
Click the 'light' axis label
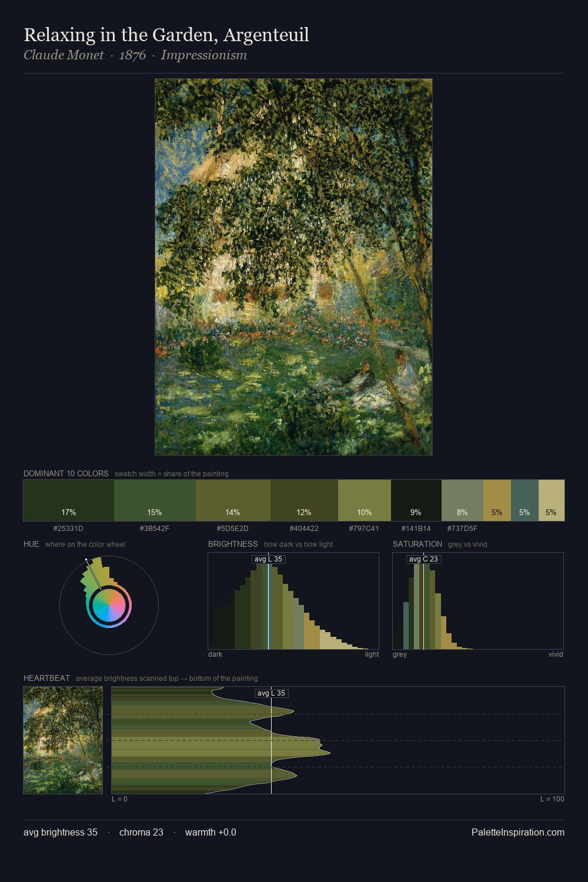coord(372,654)
